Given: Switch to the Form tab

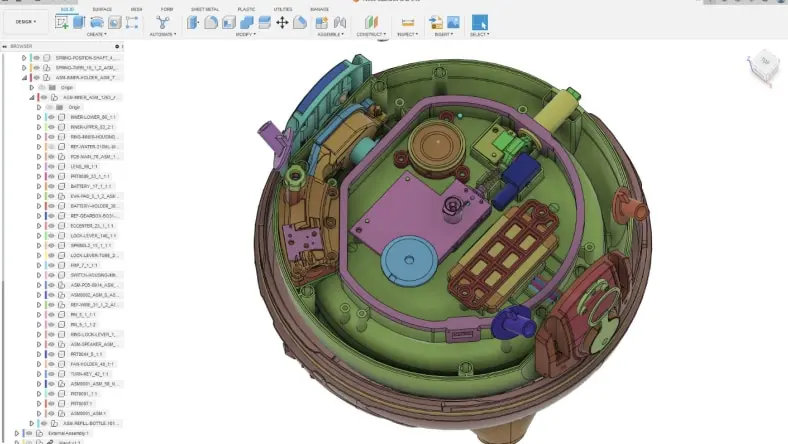Looking at the screenshot, I should (167, 9).
